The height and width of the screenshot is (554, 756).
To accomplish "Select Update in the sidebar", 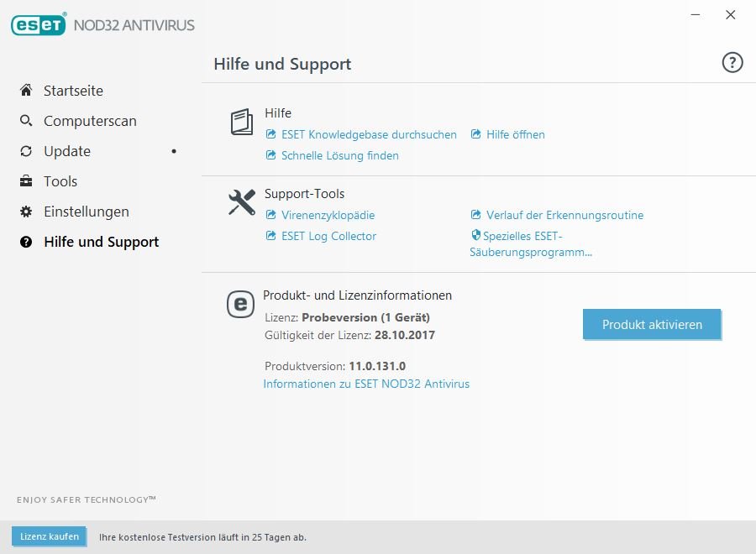I will 67,151.
